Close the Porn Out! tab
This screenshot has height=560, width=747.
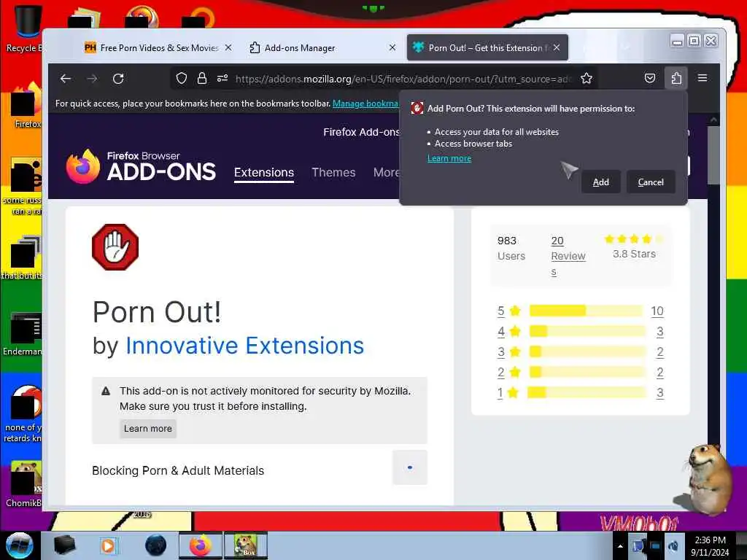(x=557, y=47)
